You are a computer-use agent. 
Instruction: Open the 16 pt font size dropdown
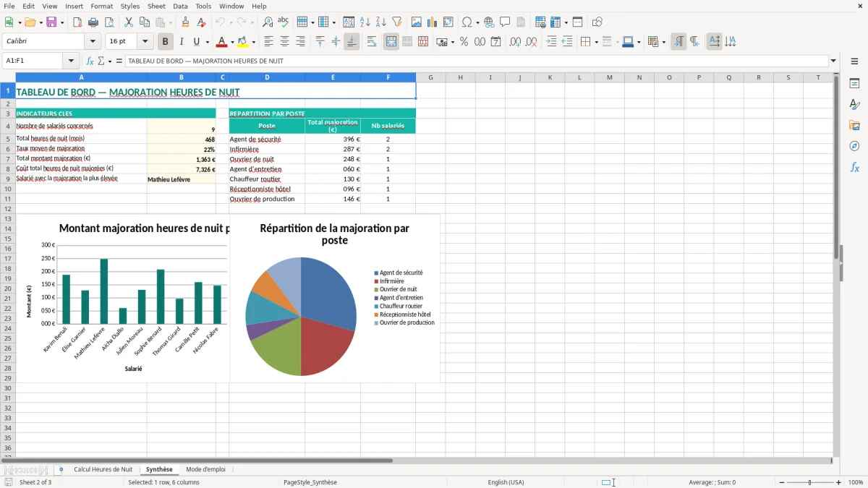point(145,42)
